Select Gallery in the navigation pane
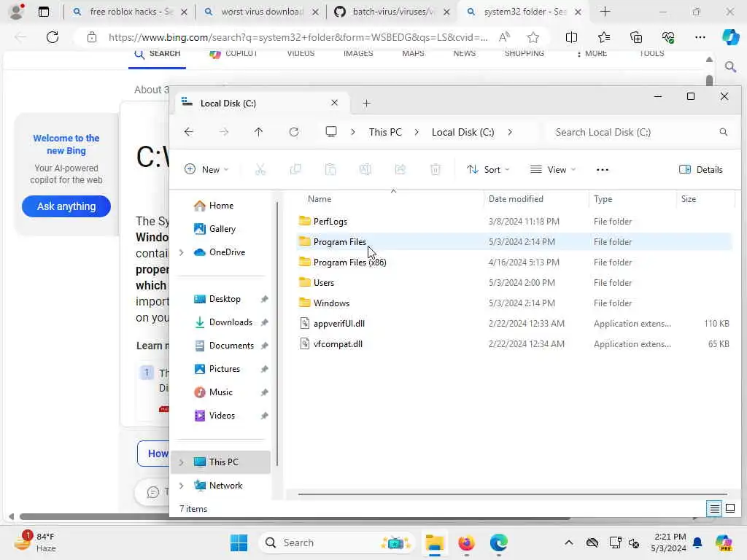Image resolution: width=747 pixels, height=560 pixels. pyautogui.click(x=222, y=228)
